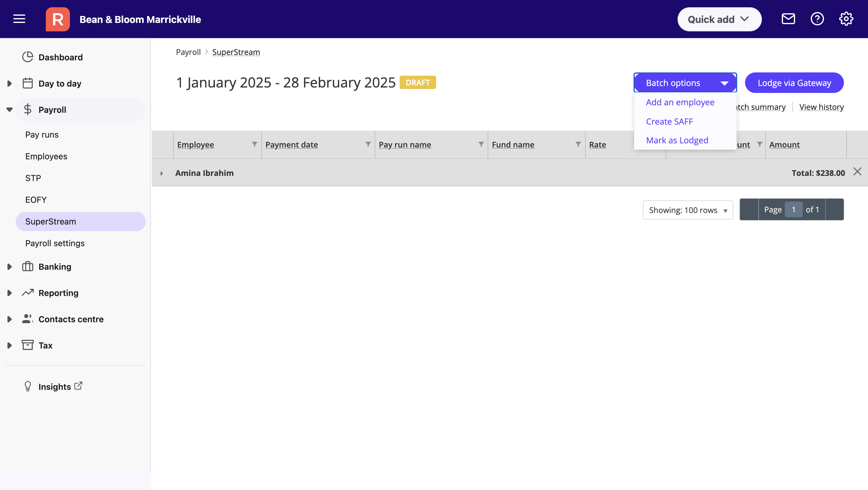
Task: Click the help icon in toolbar
Action: click(x=817, y=18)
